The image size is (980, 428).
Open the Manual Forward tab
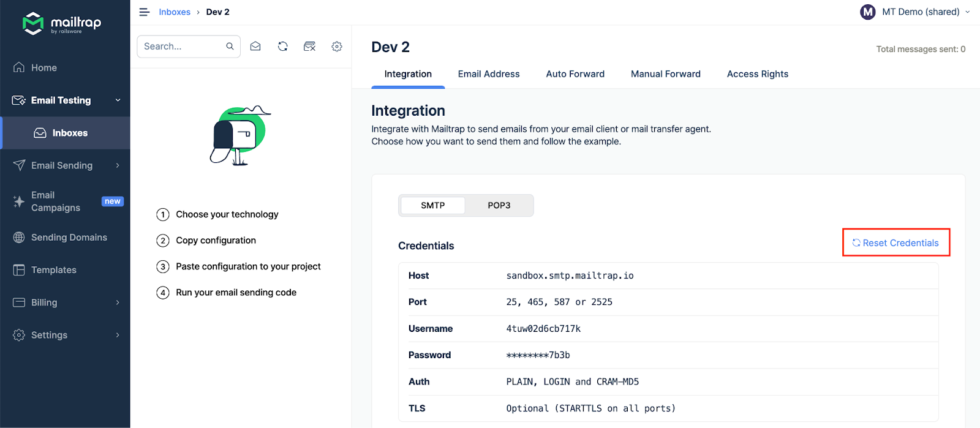pos(666,74)
